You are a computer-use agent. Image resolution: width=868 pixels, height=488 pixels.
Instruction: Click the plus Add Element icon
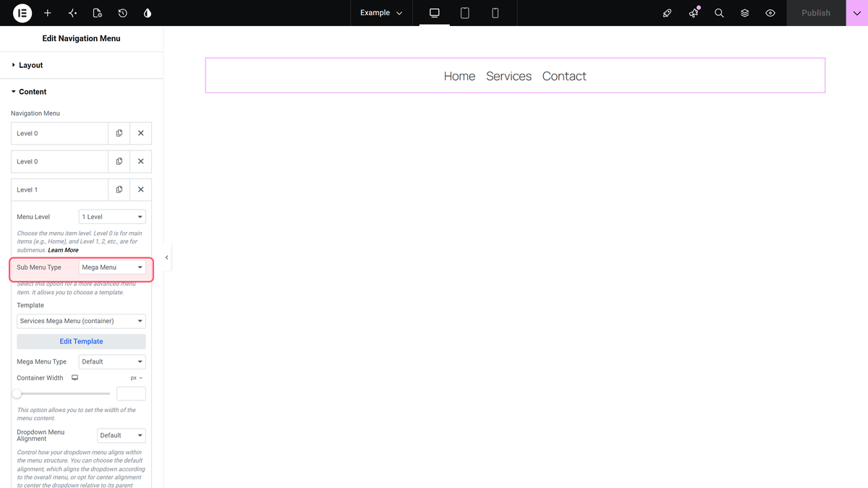pyautogui.click(x=48, y=13)
